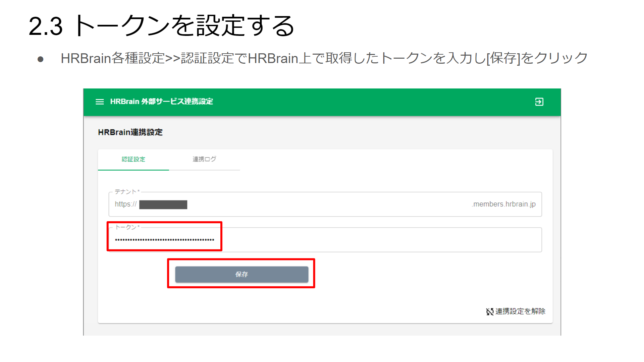
Task: Open the 連携ログ tab
Action: click(x=204, y=160)
